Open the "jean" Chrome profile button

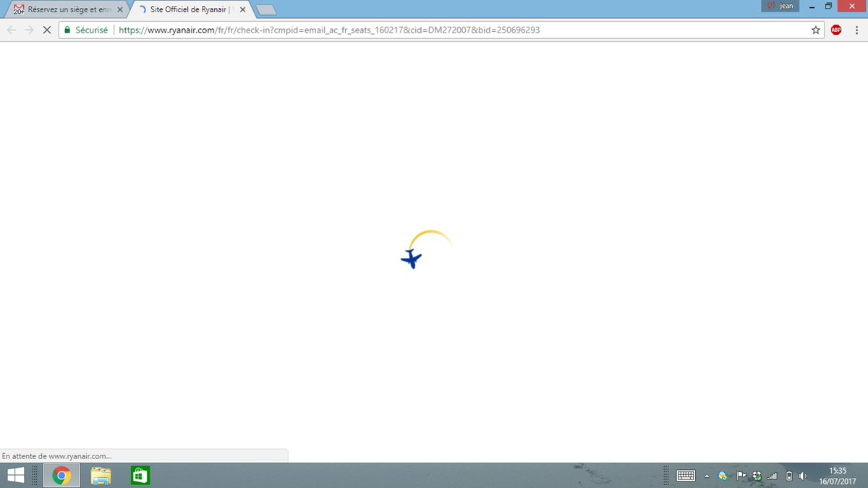(780, 6)
